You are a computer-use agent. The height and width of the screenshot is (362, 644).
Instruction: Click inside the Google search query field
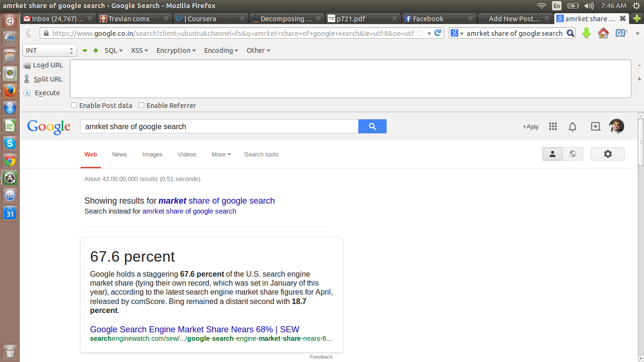click(x=219, y=126)
